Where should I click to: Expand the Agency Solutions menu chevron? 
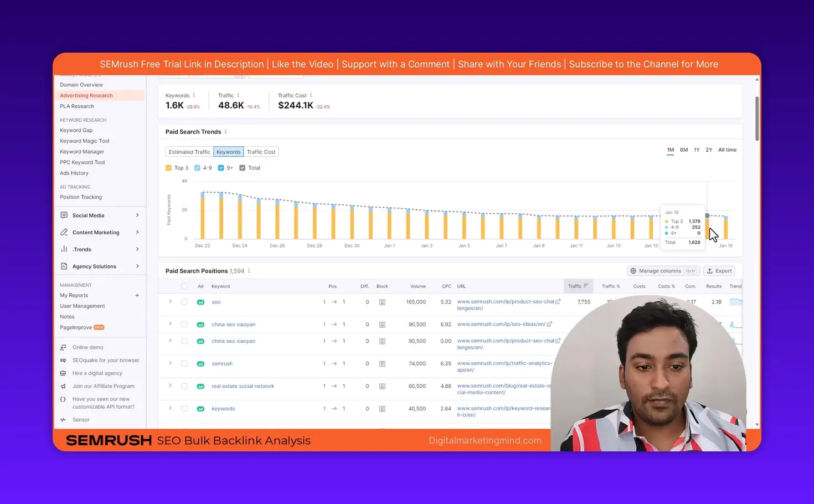coord(137,266)
